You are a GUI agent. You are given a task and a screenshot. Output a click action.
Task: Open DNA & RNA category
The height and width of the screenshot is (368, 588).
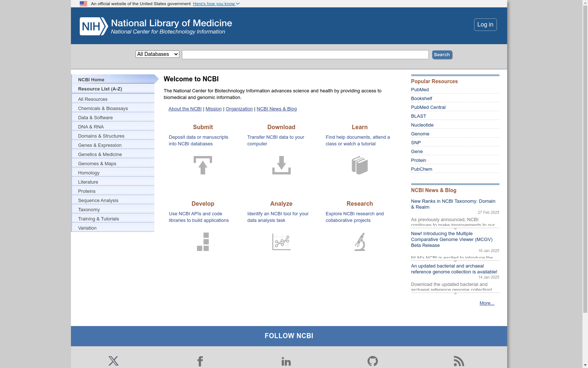coord(113,127)
